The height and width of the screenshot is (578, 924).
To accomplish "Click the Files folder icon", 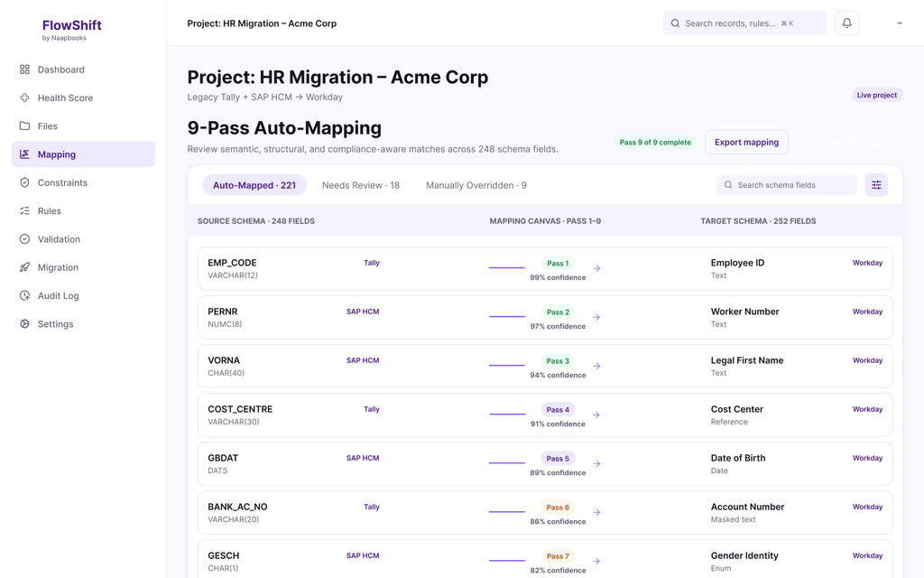I will point(24,126).
